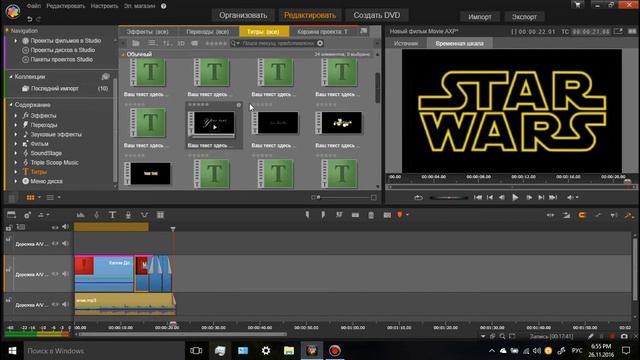Mute audio of top Дорожка A/V track
This screenshot has height=360, width=640.
point(65,244)
